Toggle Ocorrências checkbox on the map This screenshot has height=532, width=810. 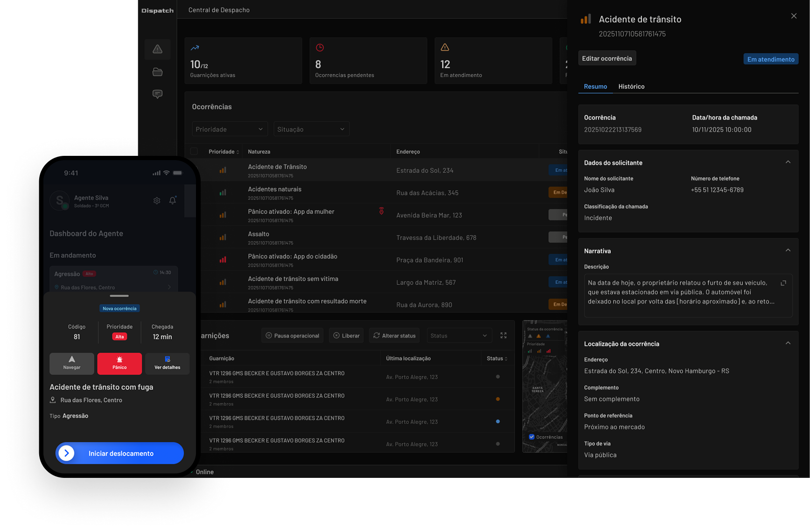[x=531, y=437]
